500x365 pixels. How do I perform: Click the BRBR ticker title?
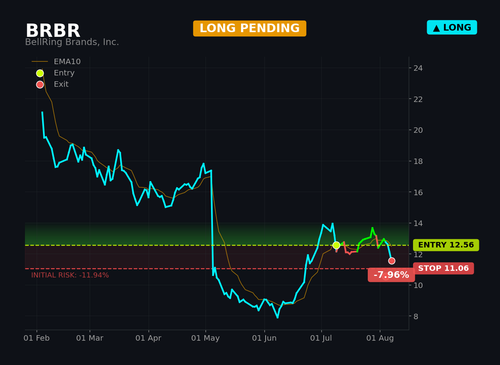(x=53, y=30)
